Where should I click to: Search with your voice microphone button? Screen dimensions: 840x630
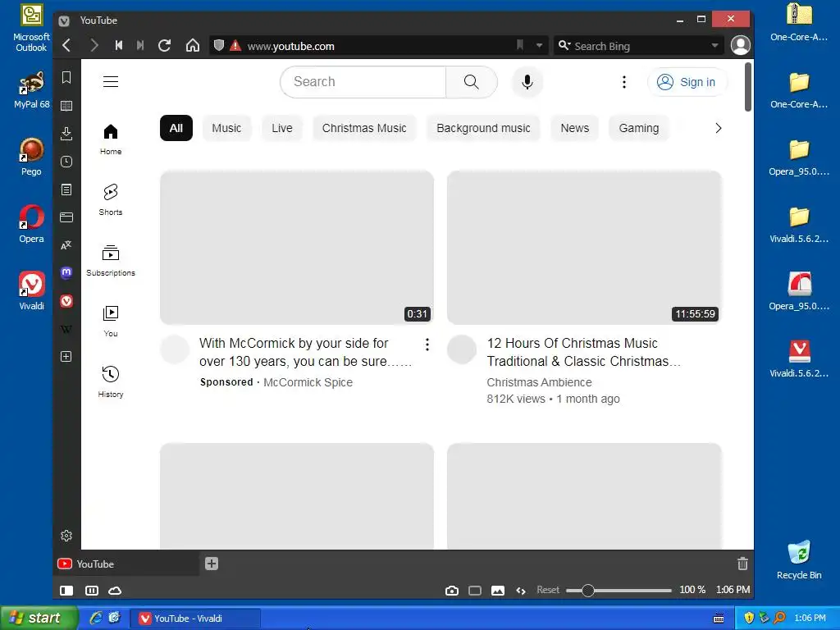coord(527,82)
